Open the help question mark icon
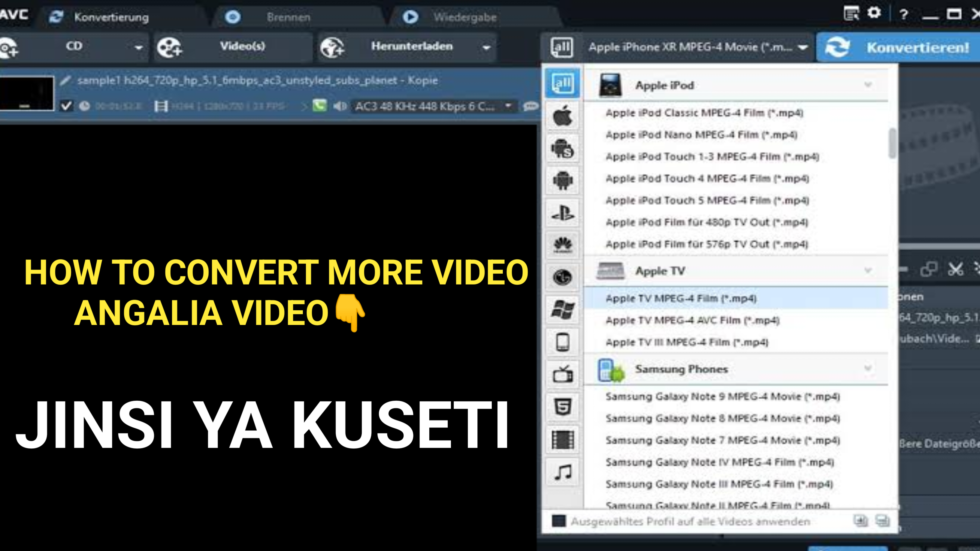Screen dimensions: 980x551 point(904,14)
